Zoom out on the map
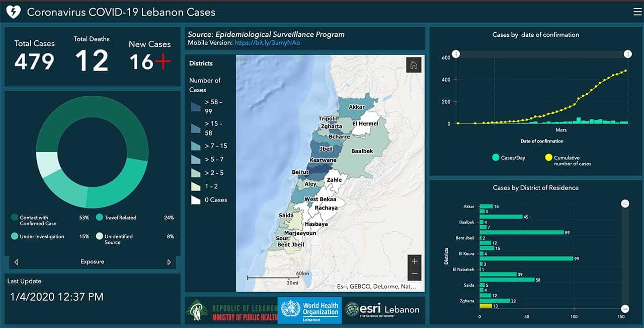644x328 pixels. (x=415, y=274)
